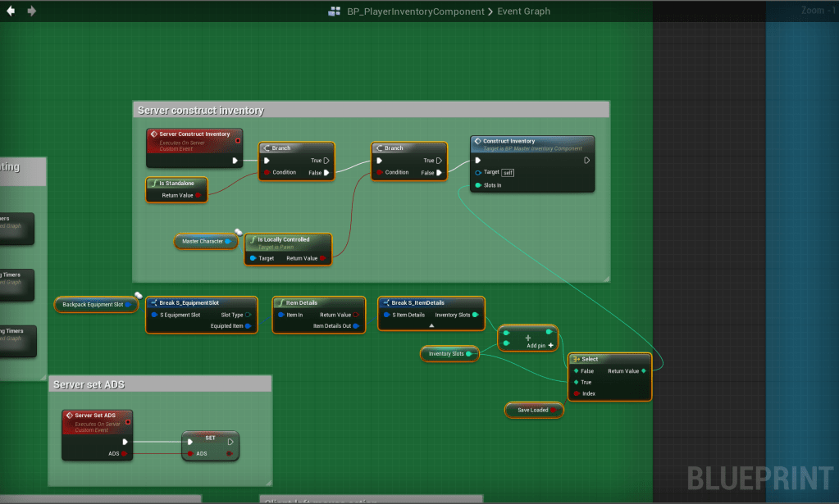This screenshot has width=839, height=504.
Task: Click the first Branch False exec pin
Action: pos(326,173)
